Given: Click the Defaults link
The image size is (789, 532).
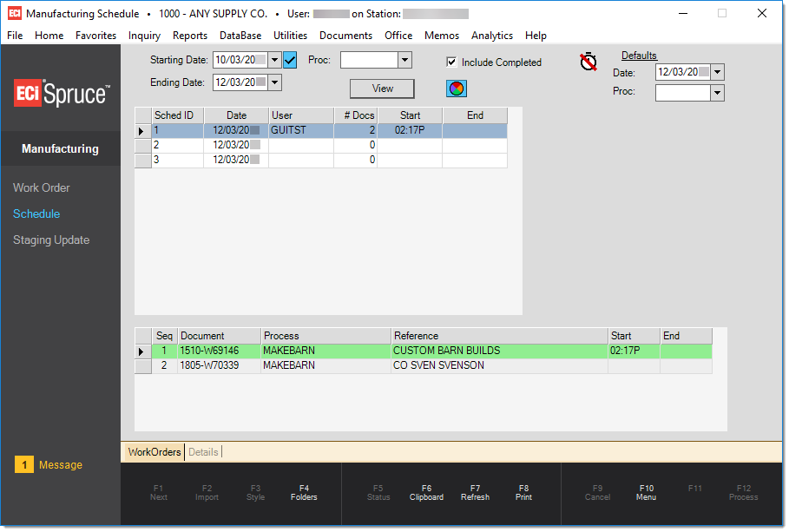Looking at the screenshot, I should (639, 56).
